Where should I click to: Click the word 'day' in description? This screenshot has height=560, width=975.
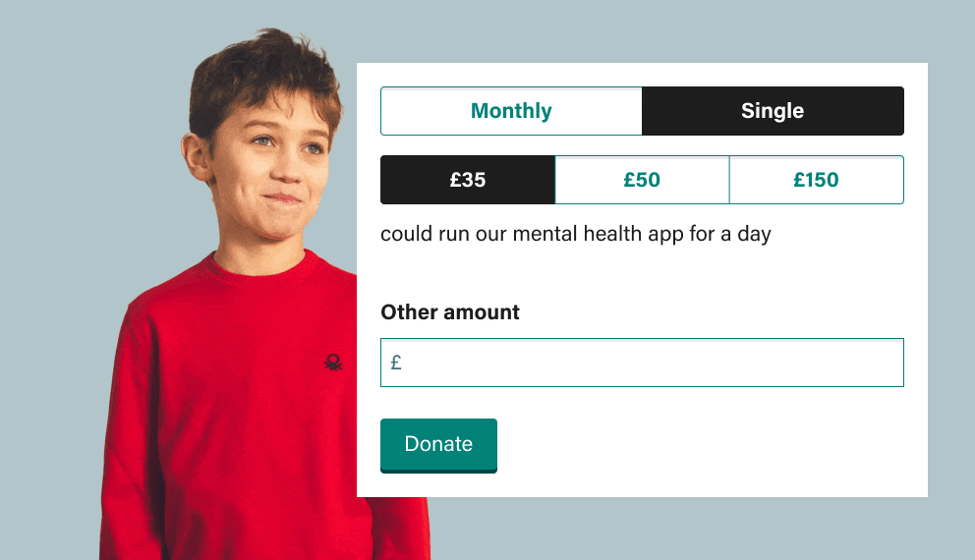754,235
